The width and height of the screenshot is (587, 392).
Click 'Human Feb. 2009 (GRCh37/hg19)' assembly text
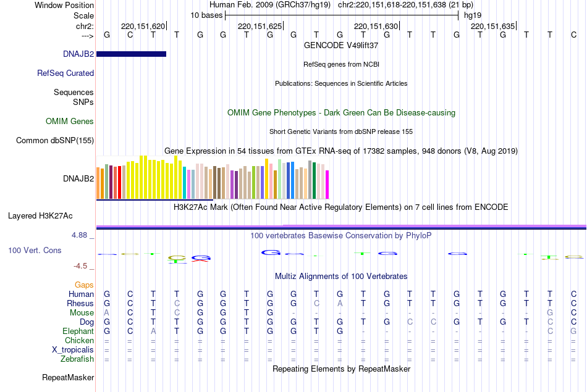pyautogui.click(x=270, y=5)
